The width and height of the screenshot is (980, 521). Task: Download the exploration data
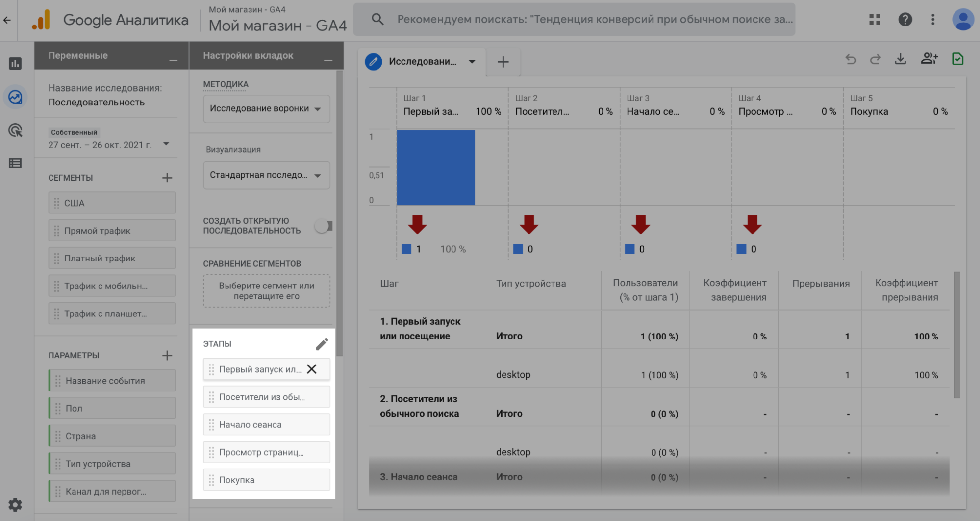[901, 59]
